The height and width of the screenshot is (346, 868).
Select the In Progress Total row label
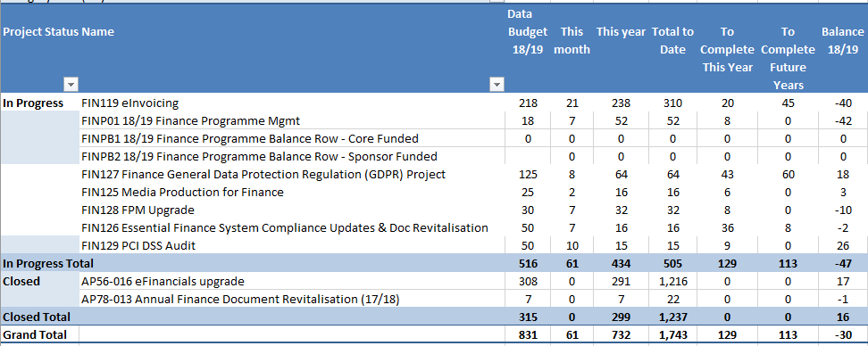pos(48,263)
